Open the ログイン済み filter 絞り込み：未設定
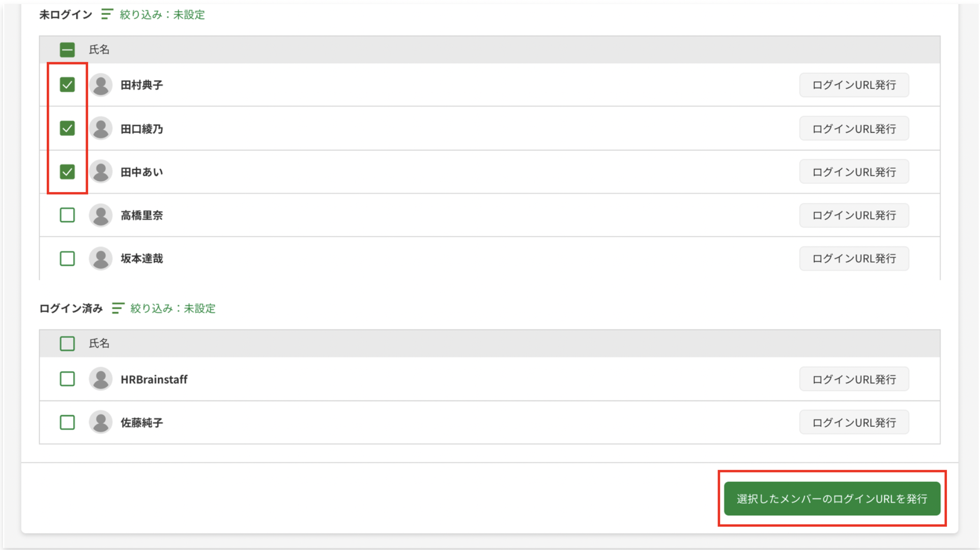 point(172,309)
